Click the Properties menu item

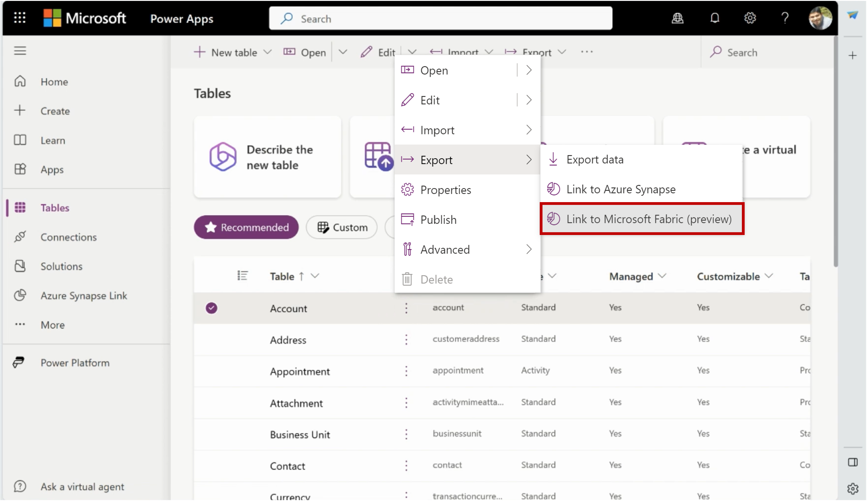[x=446, y=189]
